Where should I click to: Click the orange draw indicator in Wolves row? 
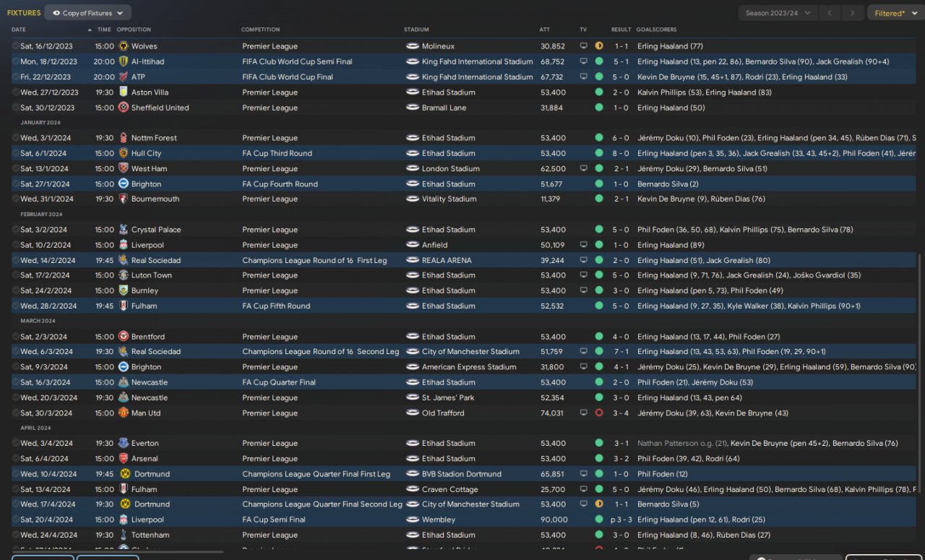click(599, 46)
